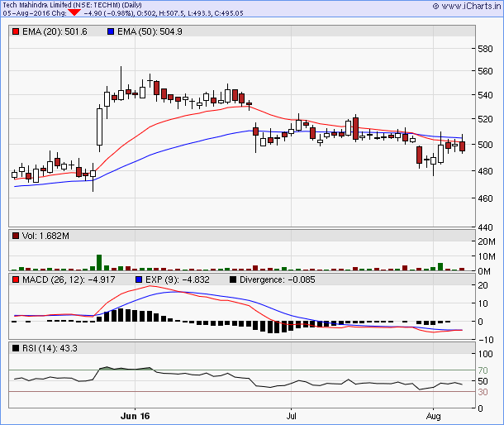Select the 'EMA (50): 504.9' legend text

pyautogui.click(x=150, y=31)
